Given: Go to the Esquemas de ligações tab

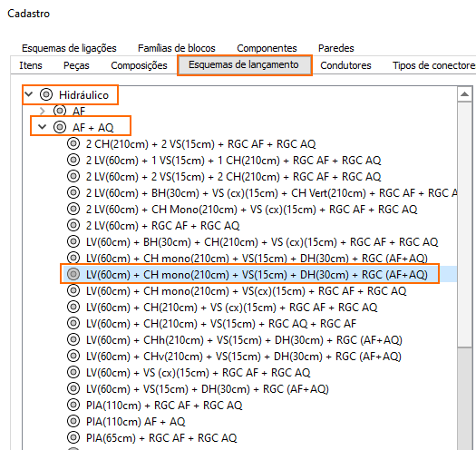Looking at the screenshot, I should pos(69,48).
